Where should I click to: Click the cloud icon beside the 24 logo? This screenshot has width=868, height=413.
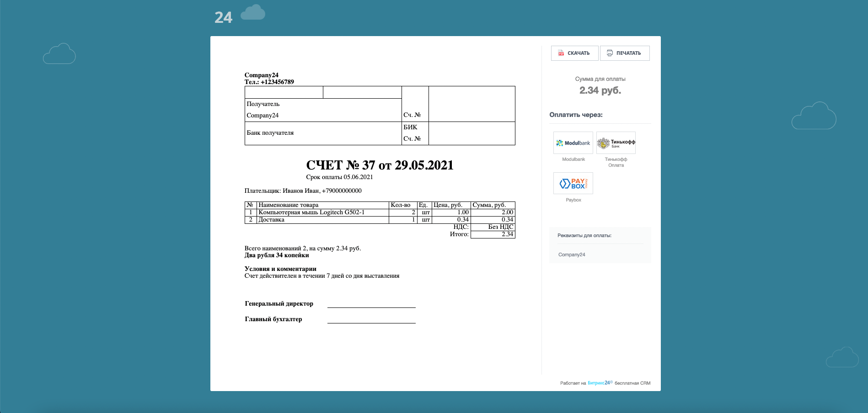[x=253, y=13]
